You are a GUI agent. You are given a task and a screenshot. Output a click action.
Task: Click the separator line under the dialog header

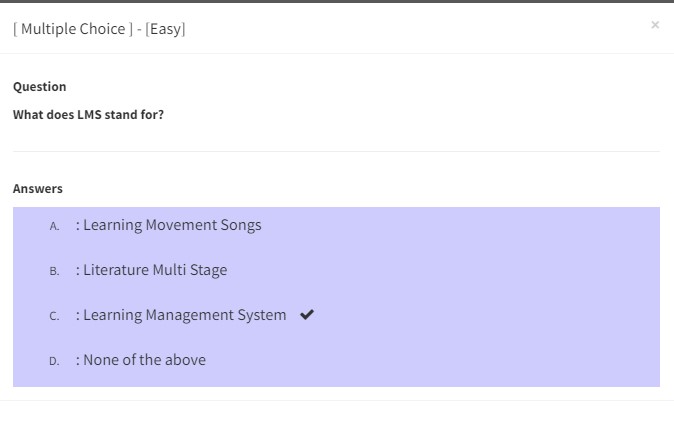click(x=336, y=53)
